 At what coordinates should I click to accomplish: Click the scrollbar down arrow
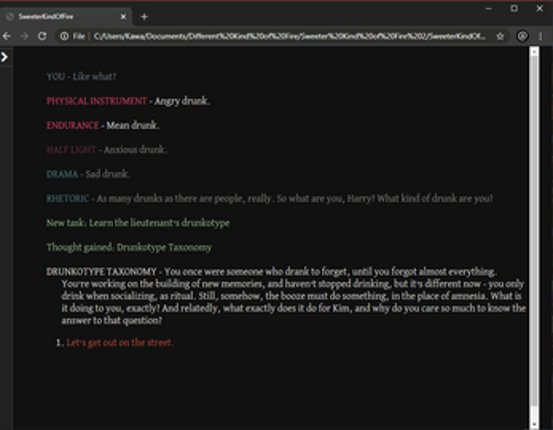534,424
